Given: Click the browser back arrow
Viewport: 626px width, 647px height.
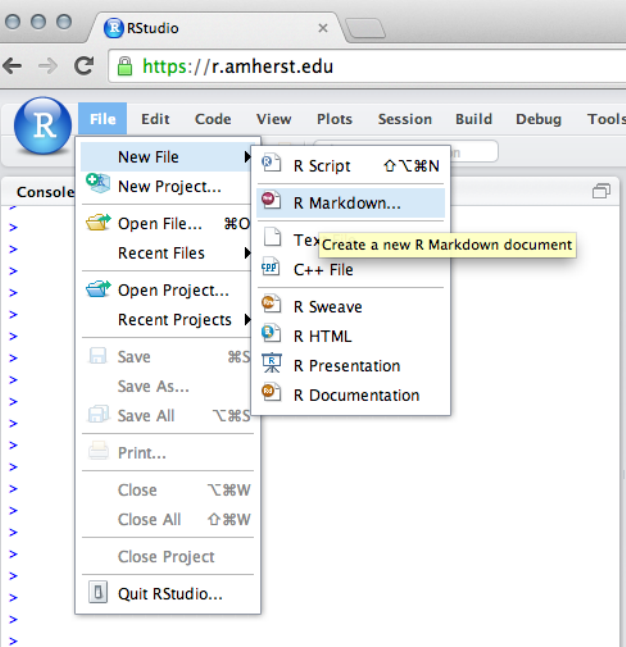Looking at the screenshot, I should pyautogui.click(x=12, y=66).
